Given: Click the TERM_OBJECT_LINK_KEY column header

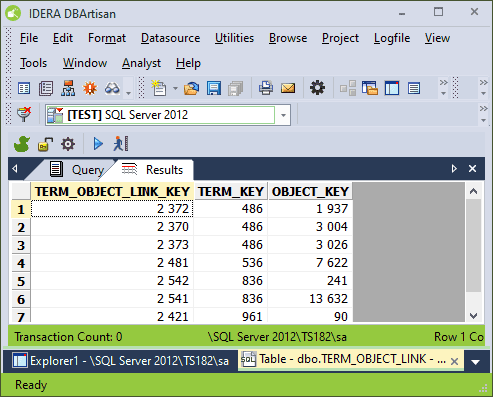Looking at the screenshot, I should click(112, 192).
